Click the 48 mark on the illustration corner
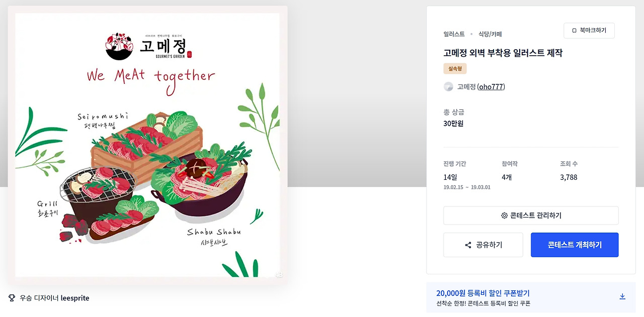644x317 pixels. (279, 275)
